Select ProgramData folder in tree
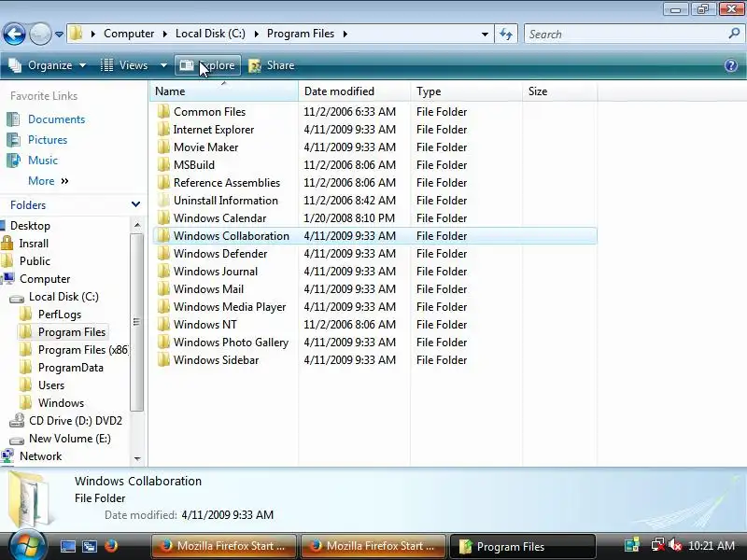 [x=71, y=368]
